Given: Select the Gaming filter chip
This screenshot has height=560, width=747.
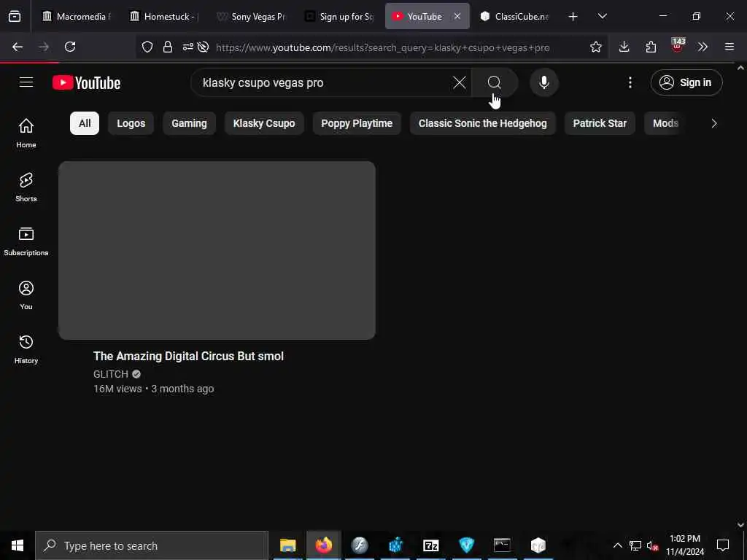Looking at the screenshot, I should 189,123.
